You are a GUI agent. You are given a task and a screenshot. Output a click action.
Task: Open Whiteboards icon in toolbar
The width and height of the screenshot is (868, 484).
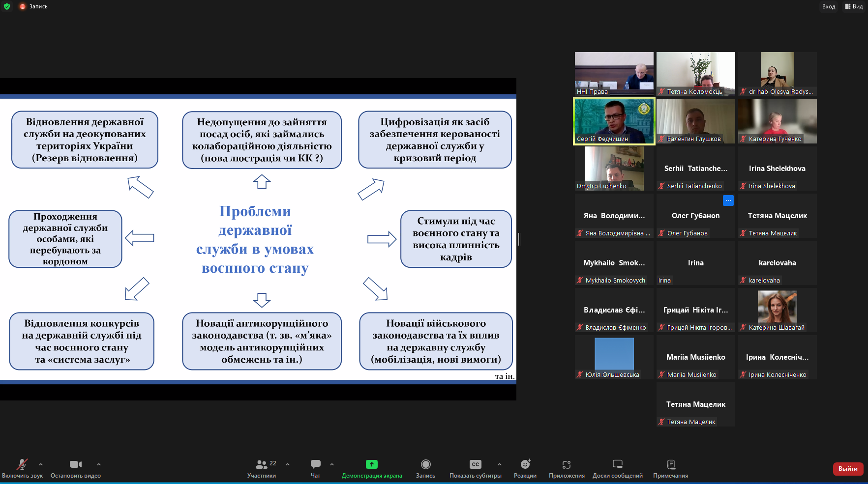(x=618, y=464)
